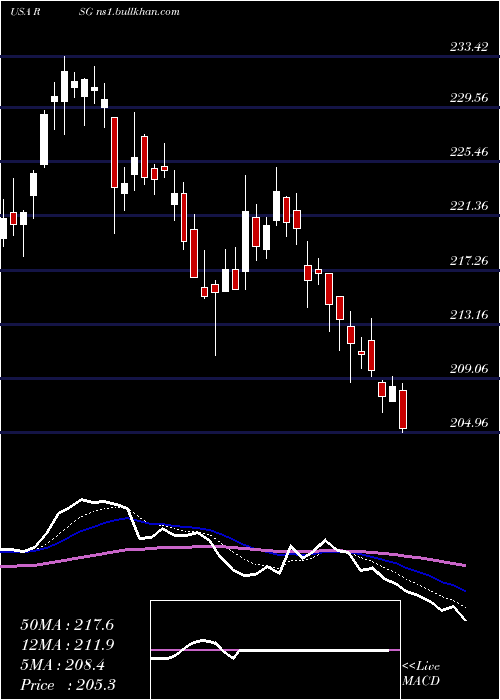Click the 213.16 price level label

tap(470, 315)
